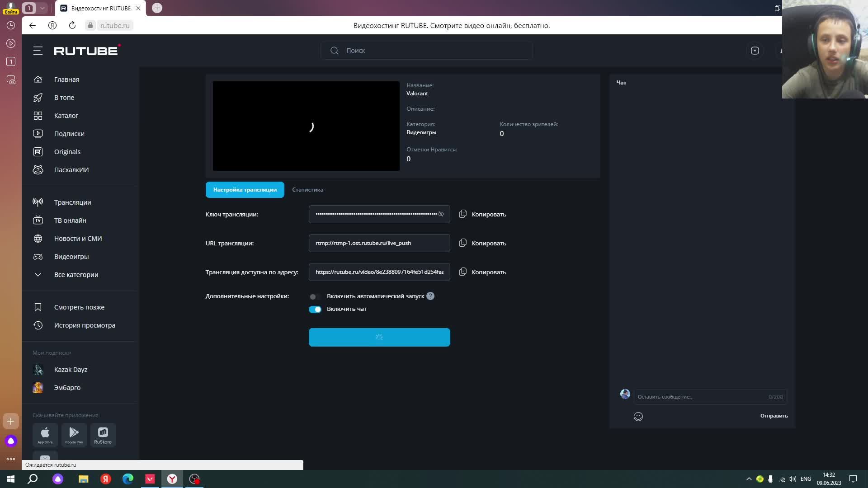Open the browser tab groups dropdown arrow
The image size is (868, 488).
click(x=42, y=8)
